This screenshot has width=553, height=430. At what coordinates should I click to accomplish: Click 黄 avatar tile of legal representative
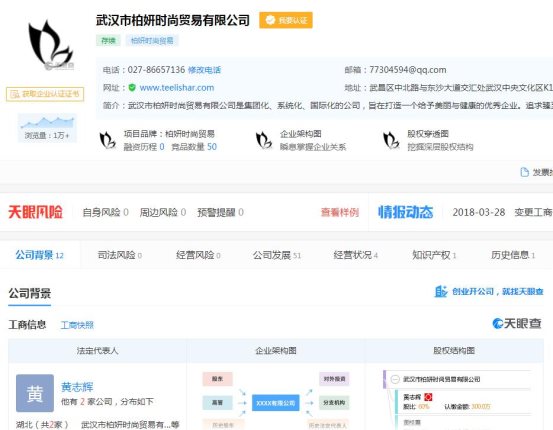pos(35,393)
